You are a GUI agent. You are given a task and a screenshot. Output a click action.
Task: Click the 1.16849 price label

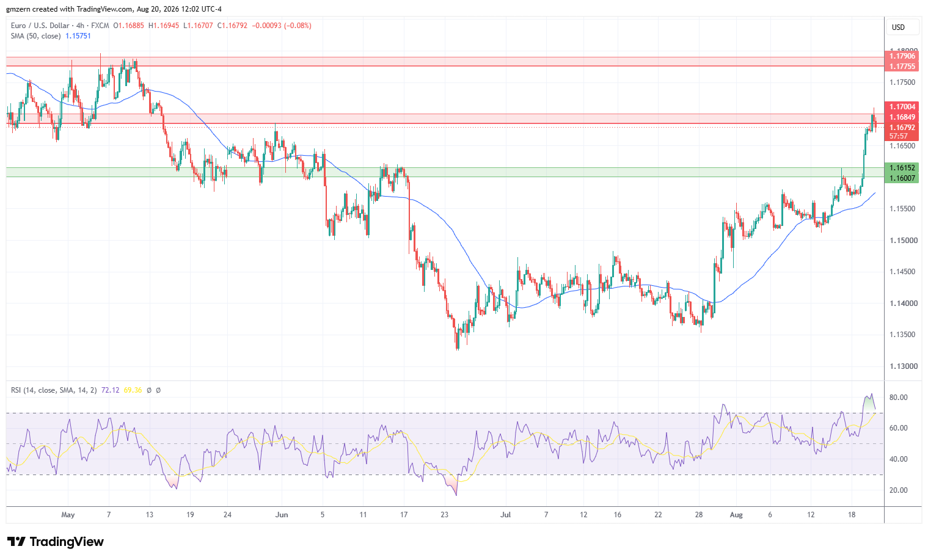coord(902,117)
